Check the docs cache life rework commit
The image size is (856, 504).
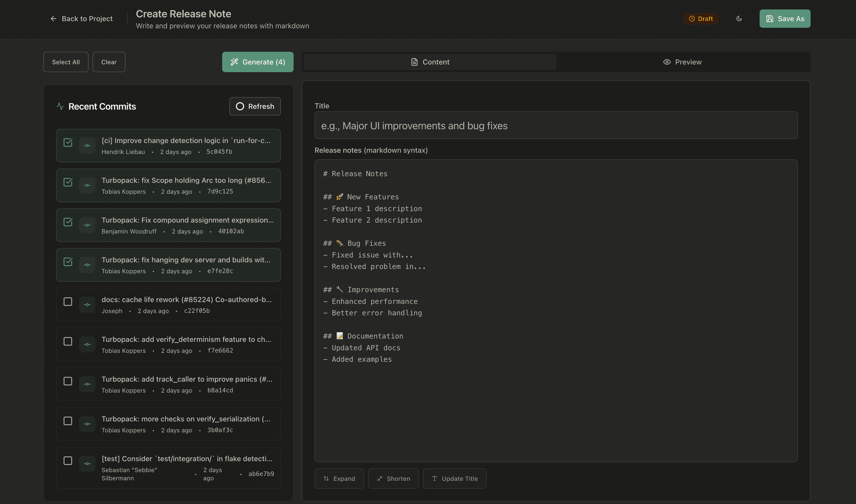pos(68,302)
